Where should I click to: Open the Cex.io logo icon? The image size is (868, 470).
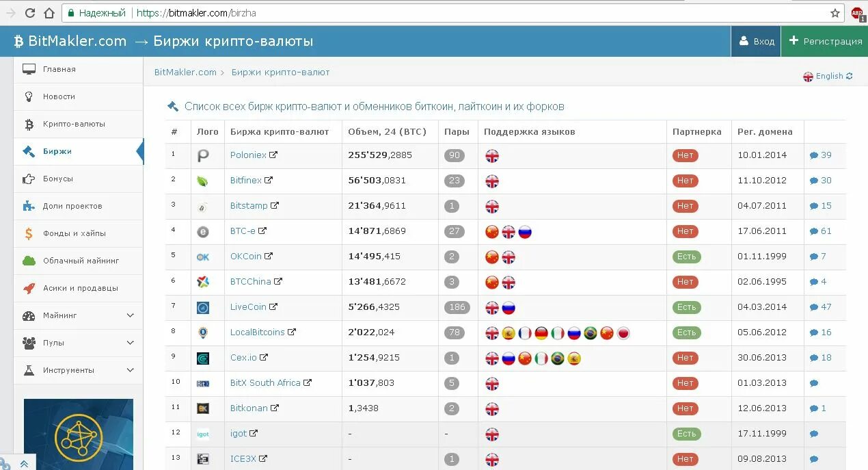[203, 358]
